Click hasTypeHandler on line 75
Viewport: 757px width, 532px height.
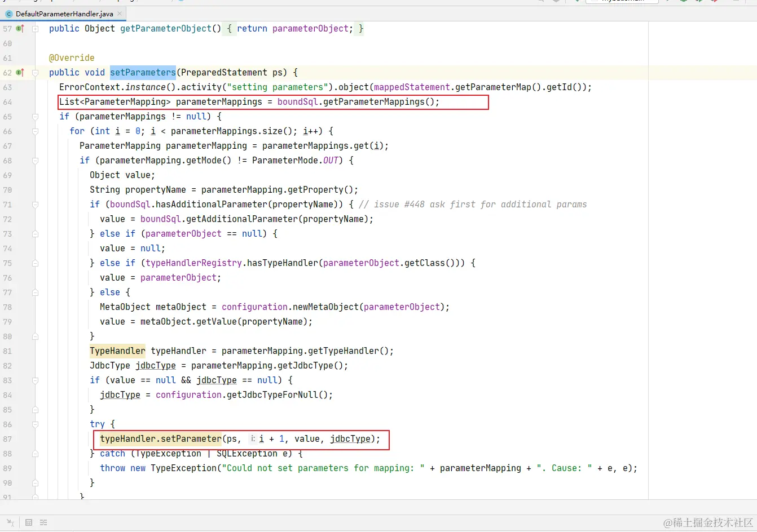tap(282, 263)
